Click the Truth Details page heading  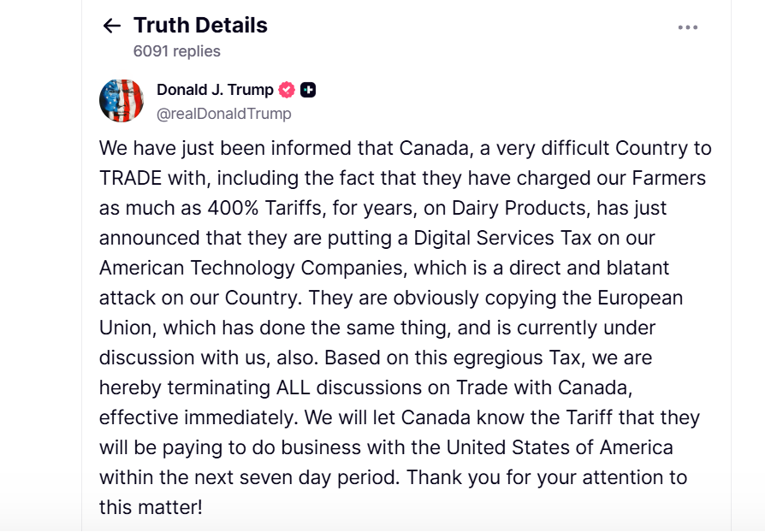[200, 26]
